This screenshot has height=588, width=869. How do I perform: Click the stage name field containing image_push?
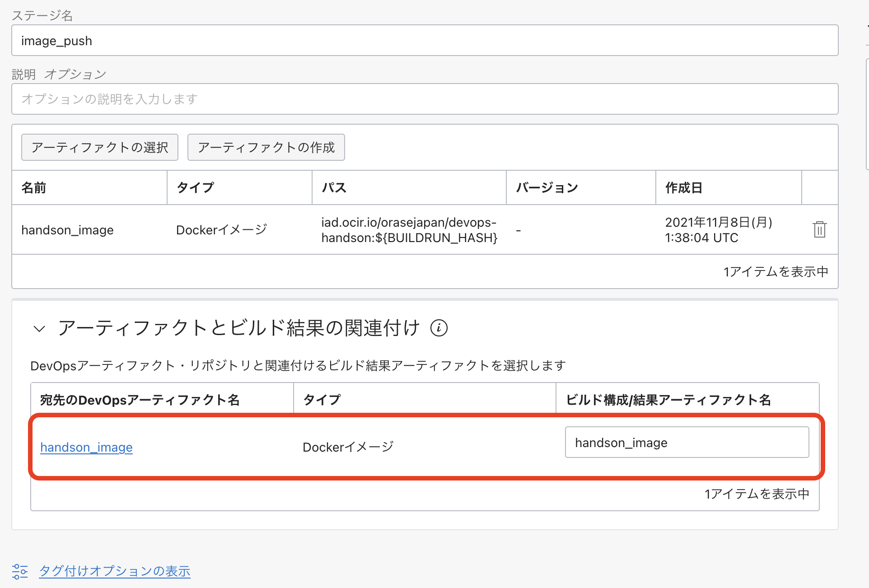pos(425,41)
